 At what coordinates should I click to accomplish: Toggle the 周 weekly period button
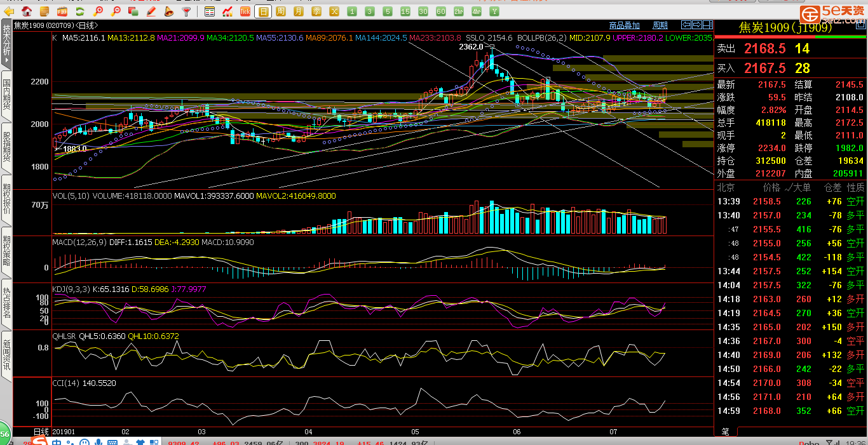tap(281, 11)
